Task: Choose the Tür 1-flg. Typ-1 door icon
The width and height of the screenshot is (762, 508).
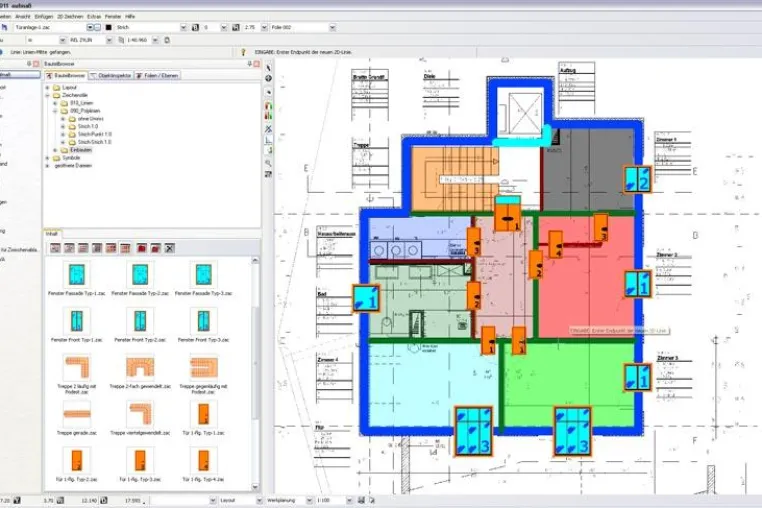Action: point(203,414)
